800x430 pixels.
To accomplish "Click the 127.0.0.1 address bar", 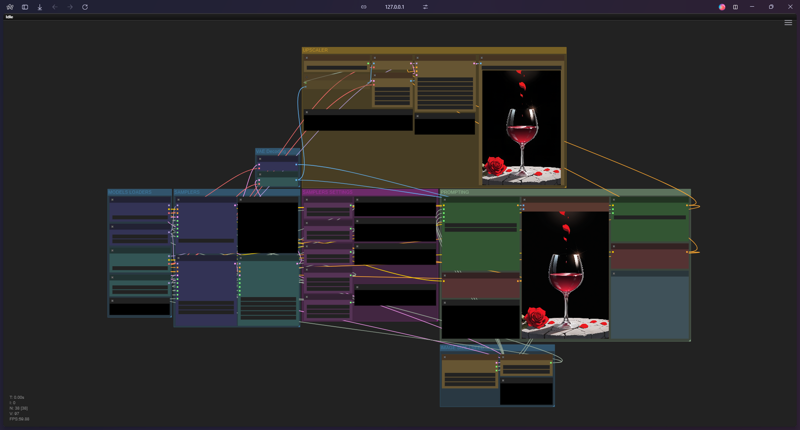I will (394, 7).
